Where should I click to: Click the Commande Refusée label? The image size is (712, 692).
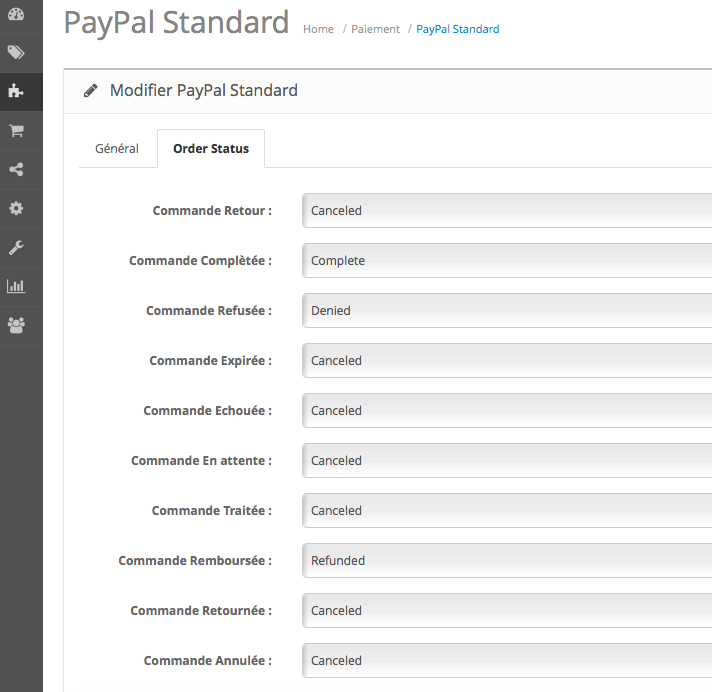pyautogui.click(x=209, y=311)
